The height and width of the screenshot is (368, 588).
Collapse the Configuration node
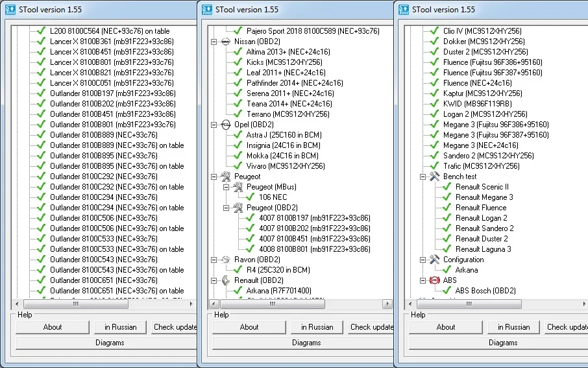[x=423, y=260]
